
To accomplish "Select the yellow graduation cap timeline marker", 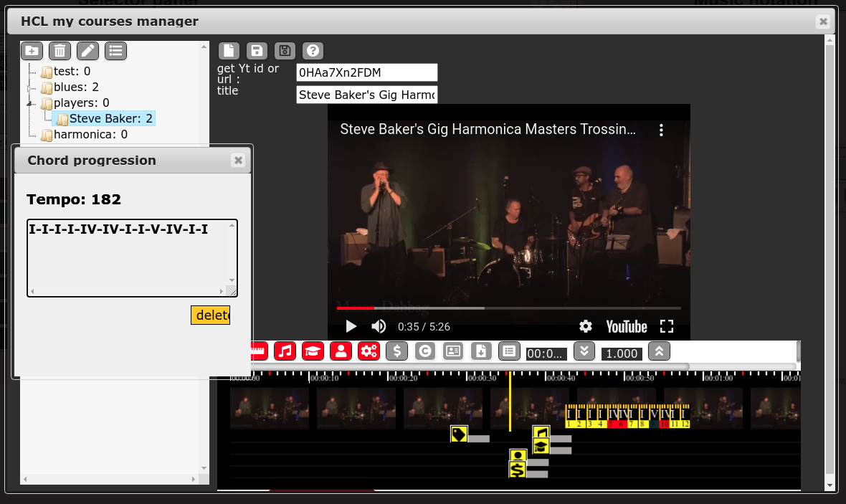I will [x=541, y=446].
